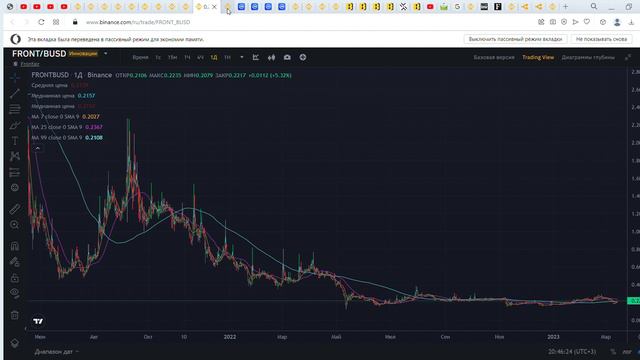Open the forecasting and measurement tools
640x360 pixels.
click(15, 172)
